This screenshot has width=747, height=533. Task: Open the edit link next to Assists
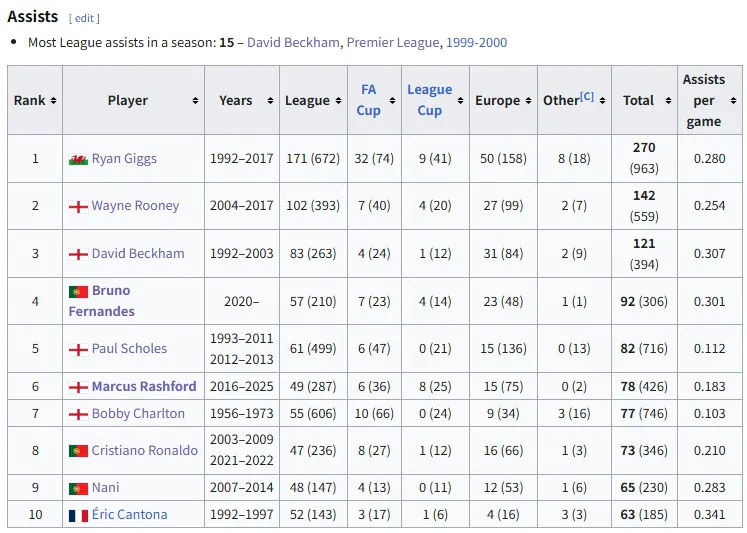click(x=84, y=18)
